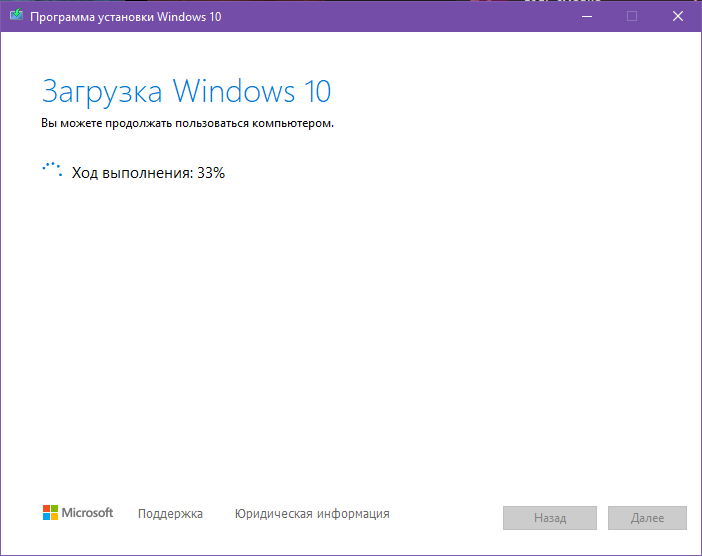The image size is (702, 556).
Task: Click the 'Ход выполнения: 33%' progress text
Action: [x=148, y=173]
